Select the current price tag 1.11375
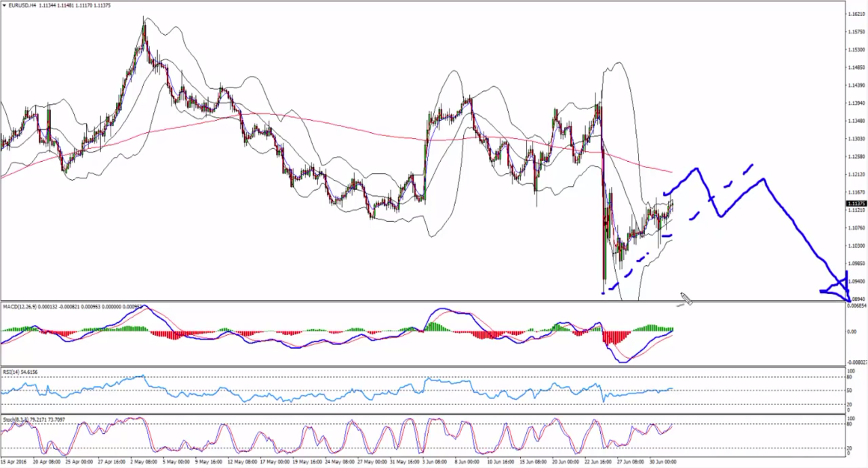868x468 pixels. pos(856,204)
